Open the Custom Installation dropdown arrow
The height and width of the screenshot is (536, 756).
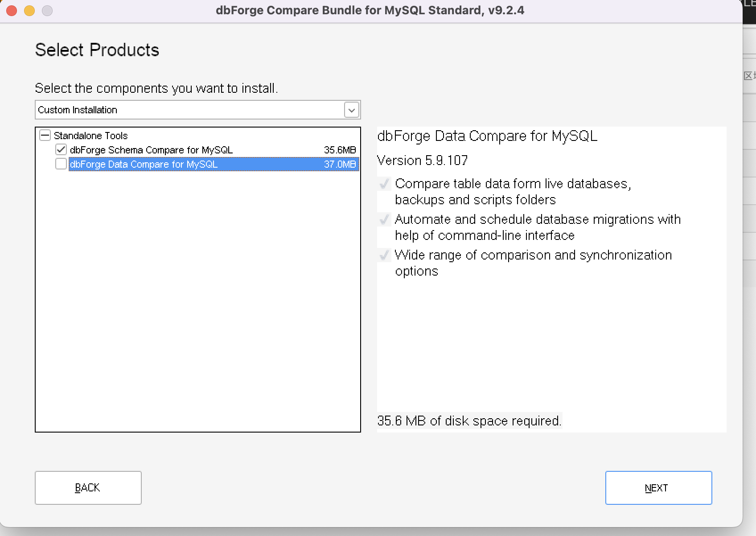pos(352,110)
